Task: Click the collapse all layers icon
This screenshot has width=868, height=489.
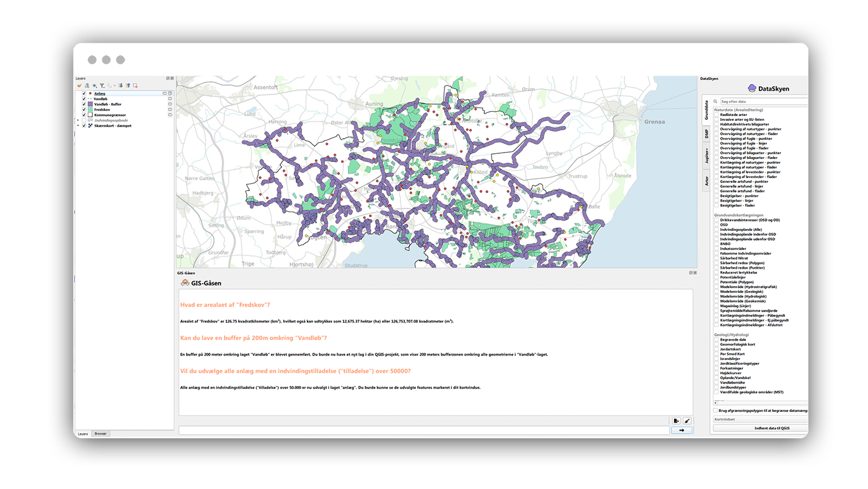Action: click(128, 86)
